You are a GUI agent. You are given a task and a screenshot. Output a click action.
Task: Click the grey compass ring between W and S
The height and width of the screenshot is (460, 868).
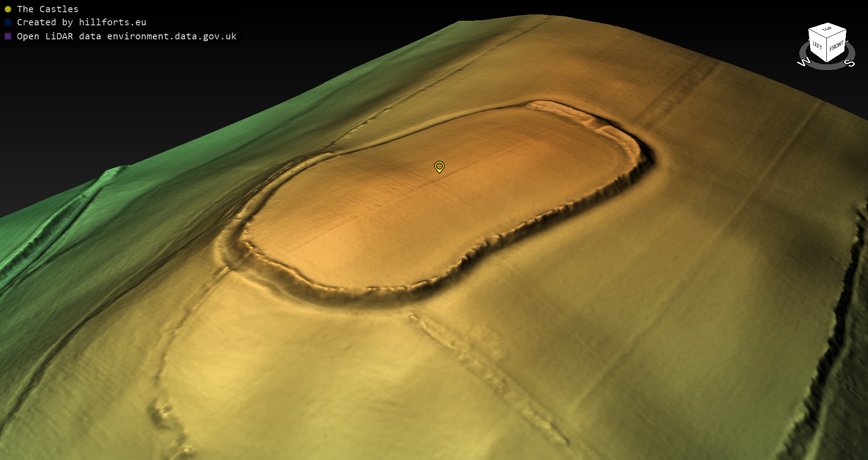(827, 66)
